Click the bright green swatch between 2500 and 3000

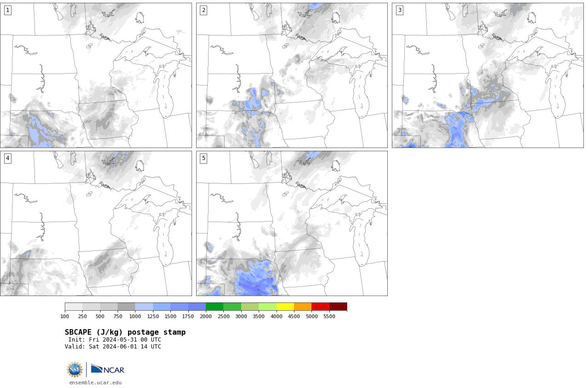click(x=232, y=307)
